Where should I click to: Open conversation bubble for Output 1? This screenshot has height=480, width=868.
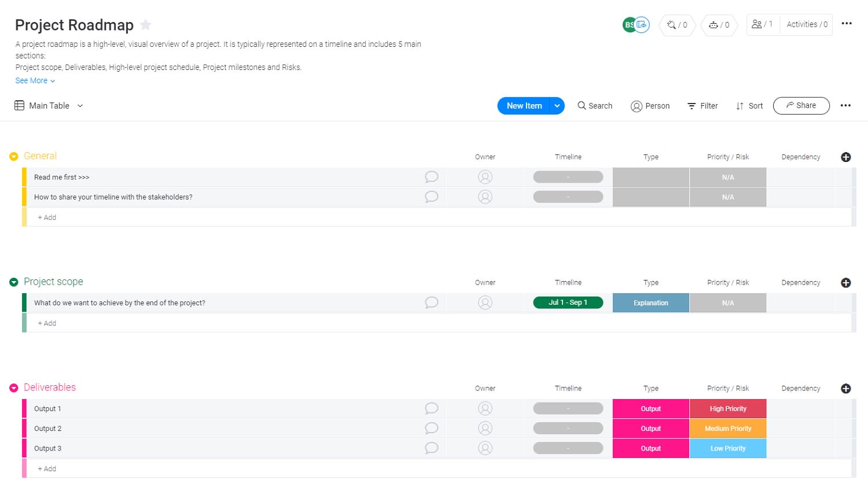(x=432, y=408)
